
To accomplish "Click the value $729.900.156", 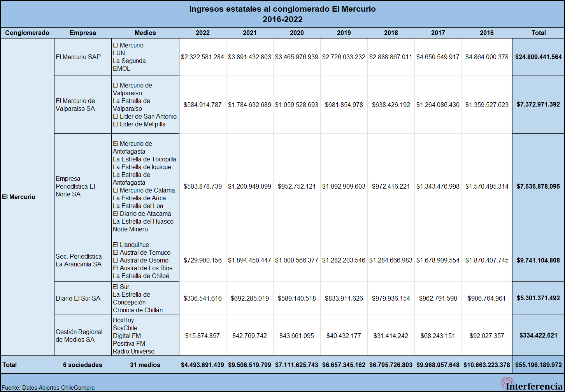I will click(202, 260).
